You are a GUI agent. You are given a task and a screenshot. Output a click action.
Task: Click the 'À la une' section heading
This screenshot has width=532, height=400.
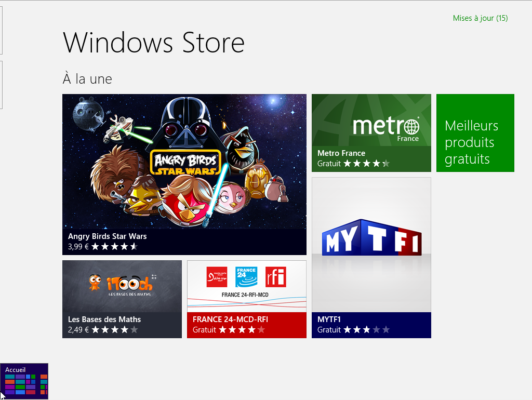tap(87, 79)
